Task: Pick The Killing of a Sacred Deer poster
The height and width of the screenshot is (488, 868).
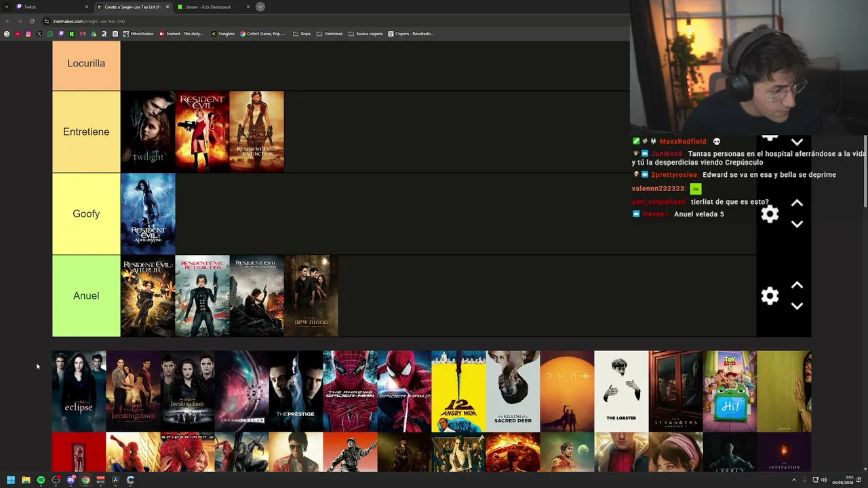Action: pyautogui.click(x=513, y=391)
